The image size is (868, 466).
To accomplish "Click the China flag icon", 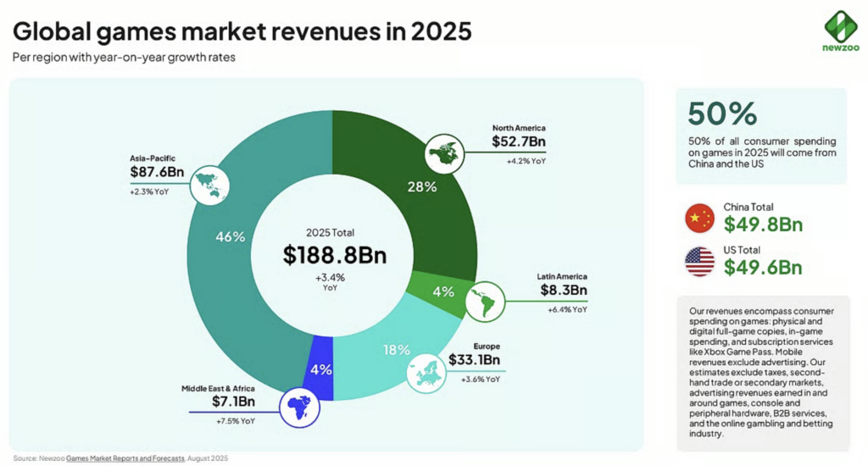I will pyautogui.click(x=699, y=218).
